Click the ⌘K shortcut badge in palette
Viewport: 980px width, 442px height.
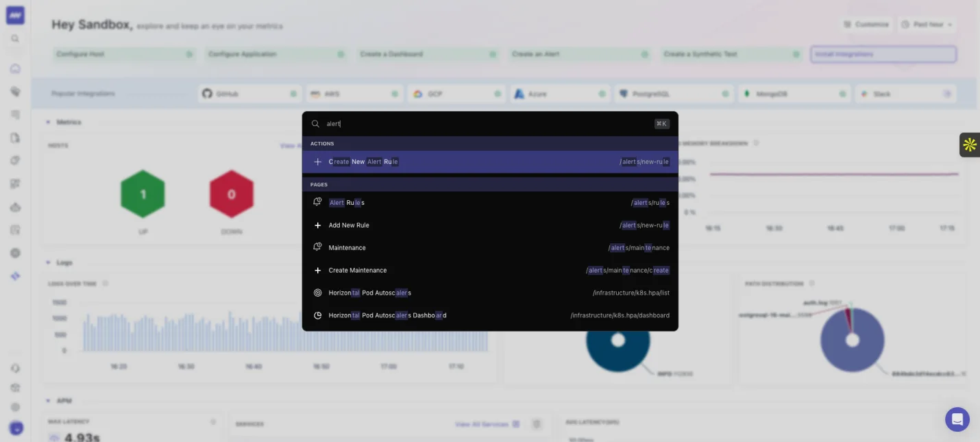click(661, 124)
